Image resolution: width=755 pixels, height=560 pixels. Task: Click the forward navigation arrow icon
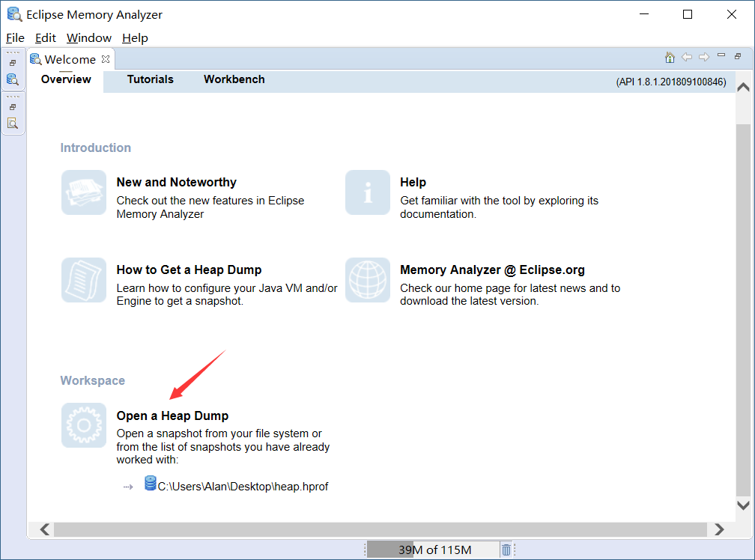(x=704, y=57)
